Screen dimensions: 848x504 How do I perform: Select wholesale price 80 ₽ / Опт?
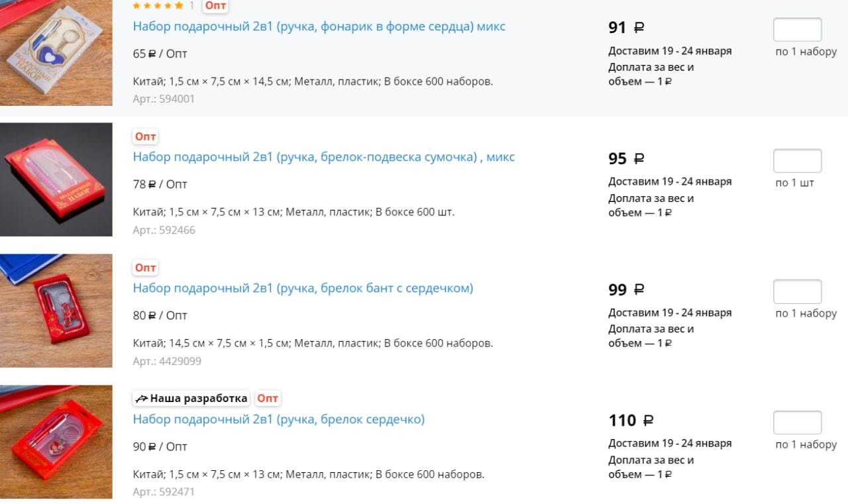[160, 315]
